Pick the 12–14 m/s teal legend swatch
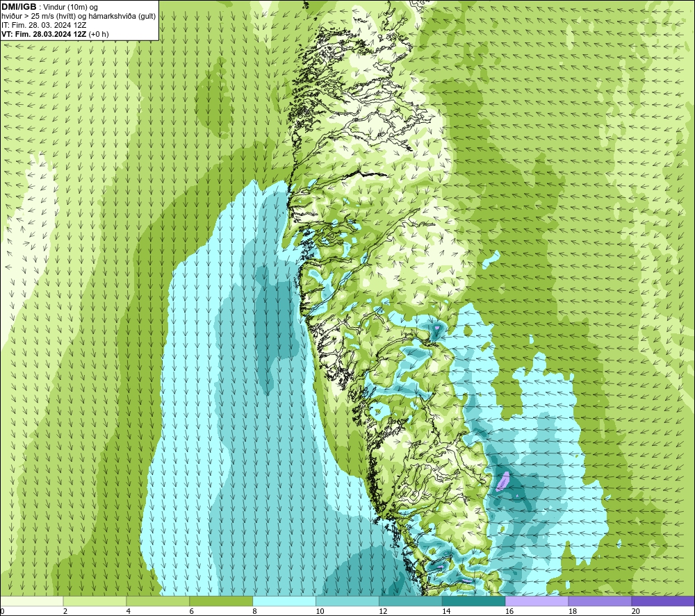This screenshot has width=695, height=616. pos(411,601)
